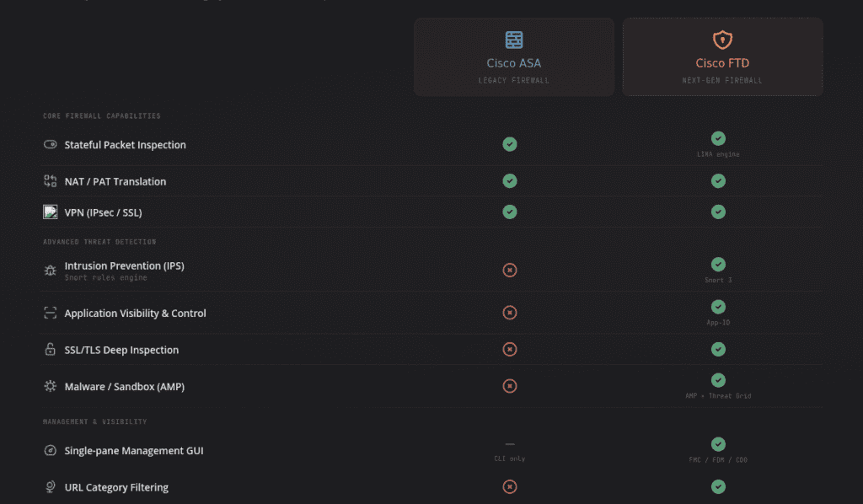Click the 'Intrusion Prevention (IPS)' label

(125, 265)
